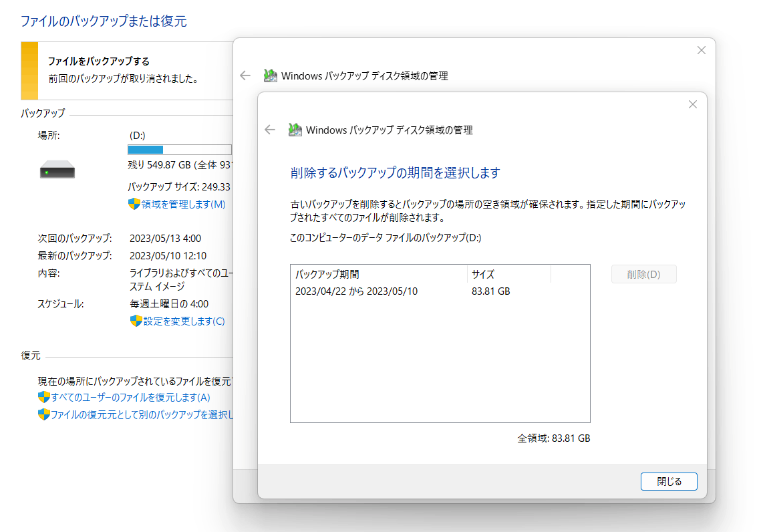Click schedule value 毎週土曜日の 4:00
Screen dimensions: 757x532
[x=169, y=304]
